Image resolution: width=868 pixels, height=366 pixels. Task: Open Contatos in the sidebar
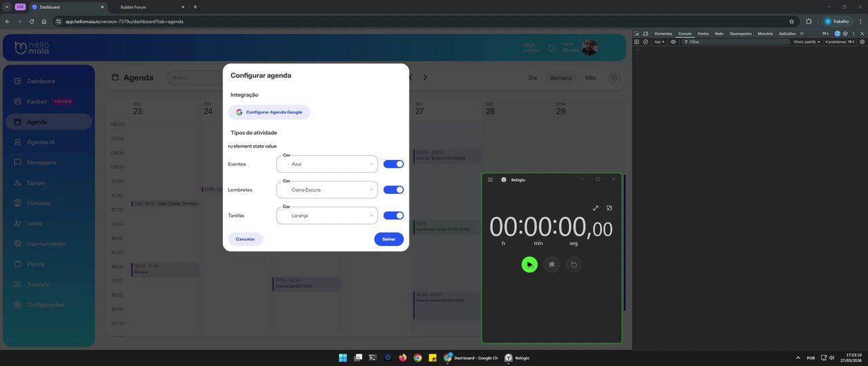click(x=49, y=203)
